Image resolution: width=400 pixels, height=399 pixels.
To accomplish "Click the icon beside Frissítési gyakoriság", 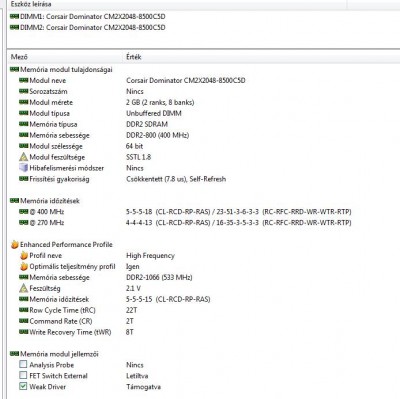I will tap(24, 179).
